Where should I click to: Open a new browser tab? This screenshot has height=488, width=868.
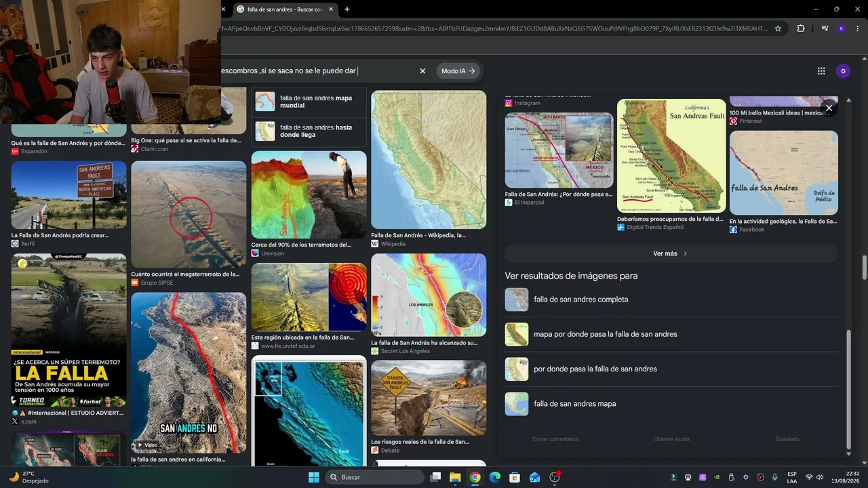347,9
